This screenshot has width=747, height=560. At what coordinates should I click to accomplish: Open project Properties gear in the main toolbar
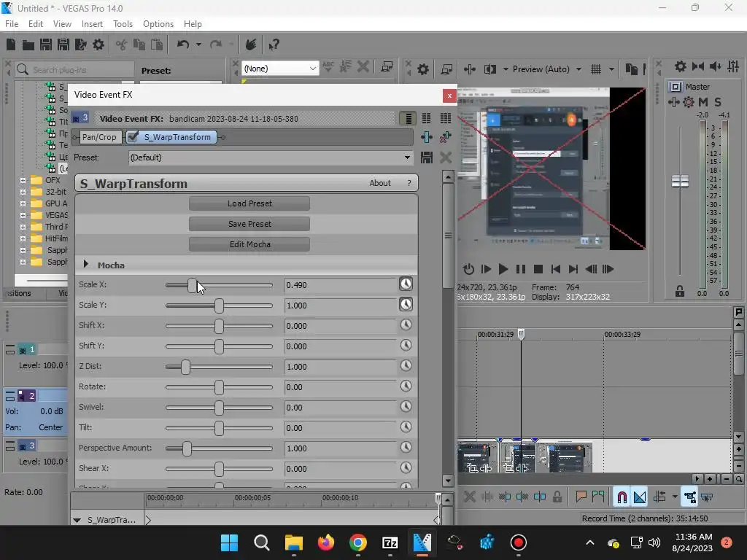pyautogui.click(x=98, y=44)
